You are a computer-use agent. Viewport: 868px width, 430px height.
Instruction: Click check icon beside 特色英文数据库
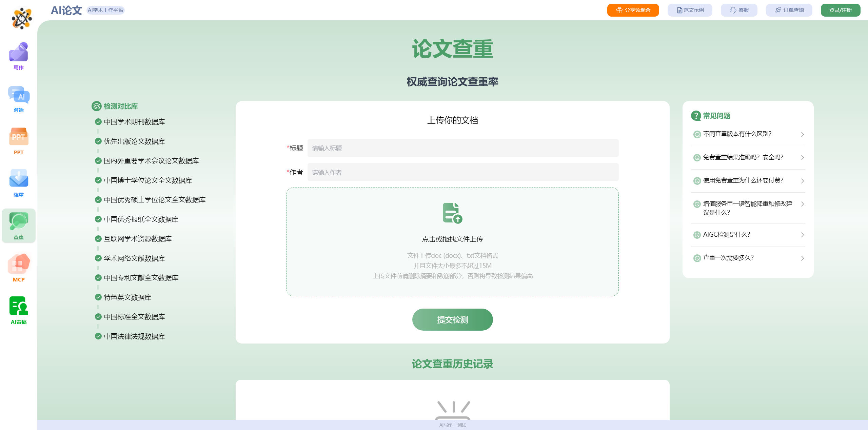(x=98, y=297)
